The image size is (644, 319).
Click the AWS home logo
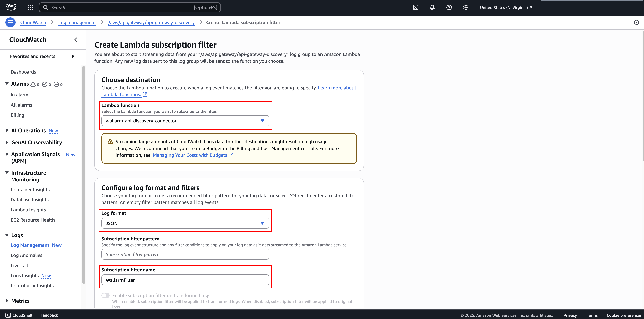[x=11, y=7]
